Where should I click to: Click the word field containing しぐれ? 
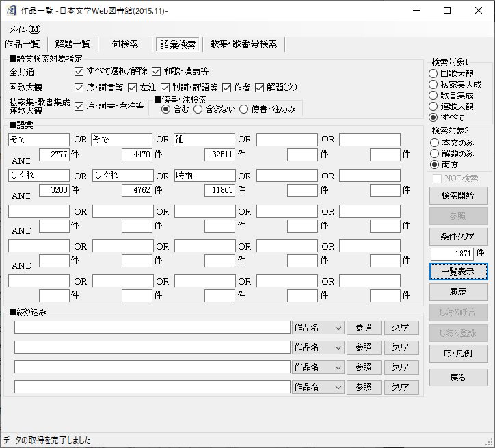click(x=122, y=176)
